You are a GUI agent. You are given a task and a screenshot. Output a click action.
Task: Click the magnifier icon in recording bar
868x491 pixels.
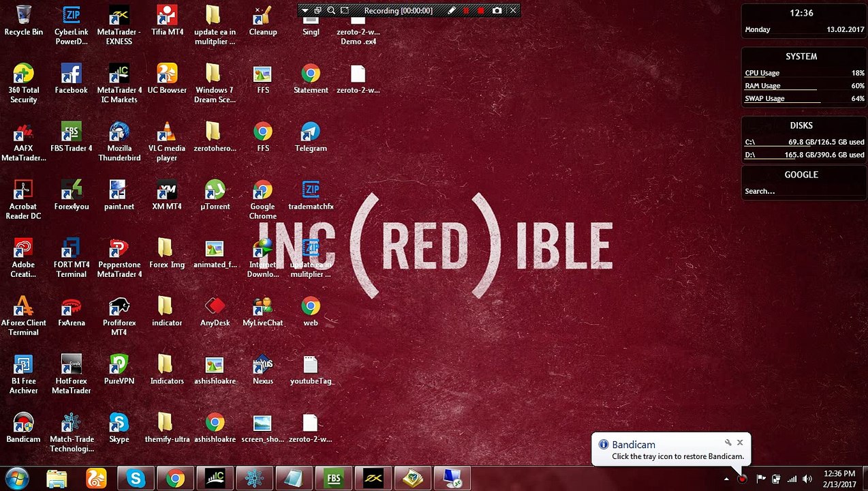(x=331, y=10)
